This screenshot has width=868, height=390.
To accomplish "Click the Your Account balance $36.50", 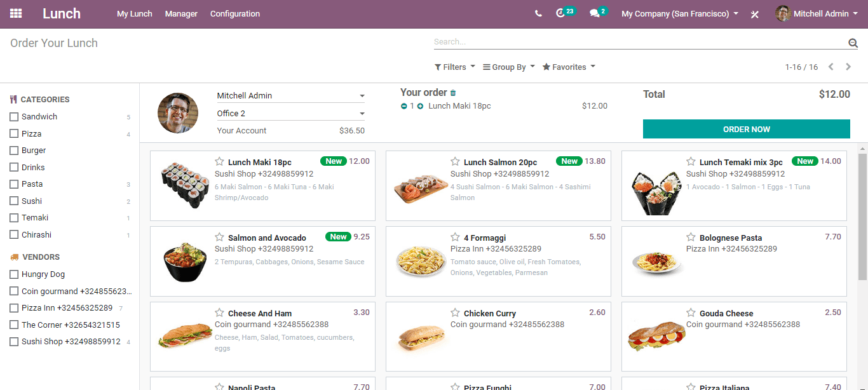I will [x=352, y=131].
